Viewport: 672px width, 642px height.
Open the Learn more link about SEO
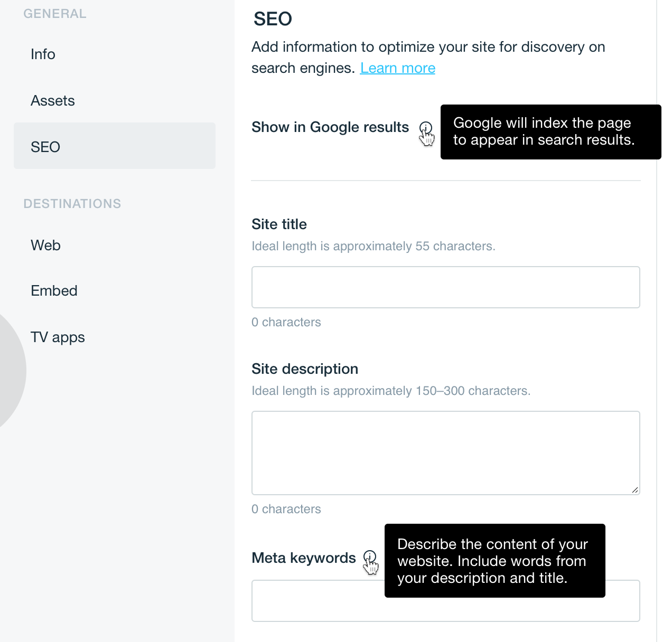coord(397,68)
